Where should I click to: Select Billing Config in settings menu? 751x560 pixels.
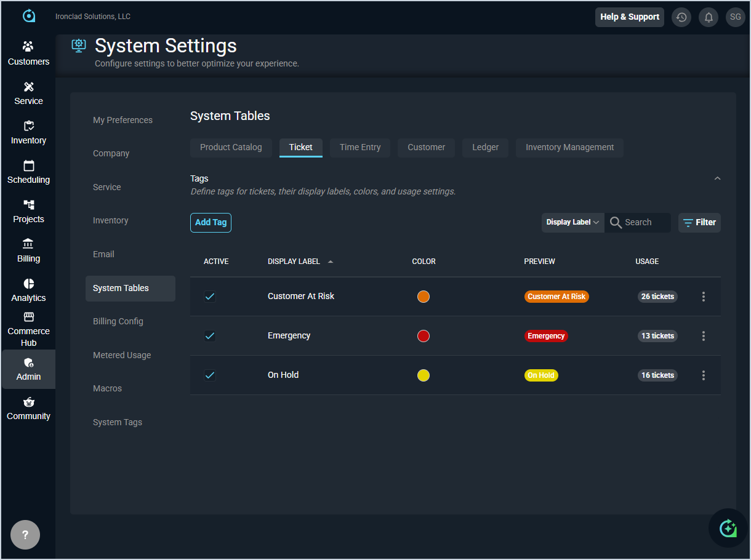tap(118, 321)
